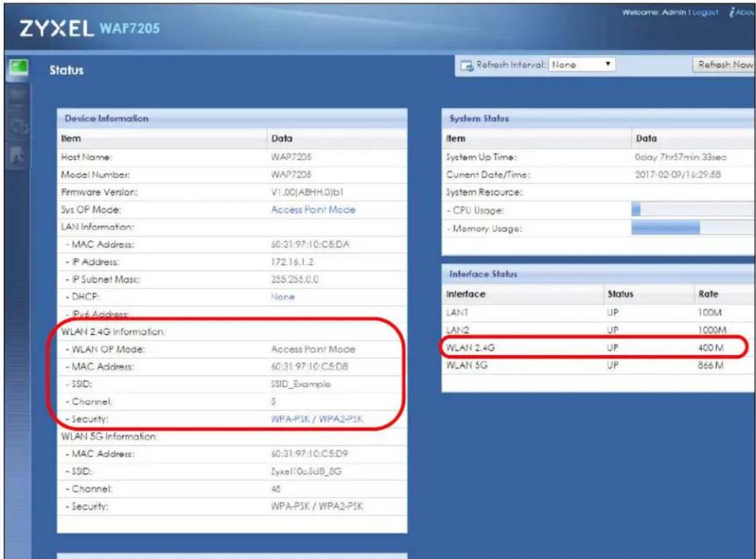Select Firmware Version value V1.00(ABHH.0)b1

click(x=307, y=192)
